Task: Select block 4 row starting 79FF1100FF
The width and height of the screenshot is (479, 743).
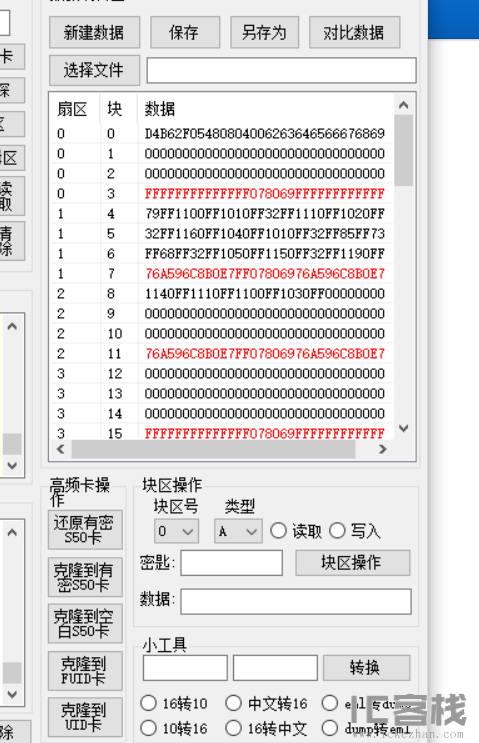Action: tap(222, 214)
